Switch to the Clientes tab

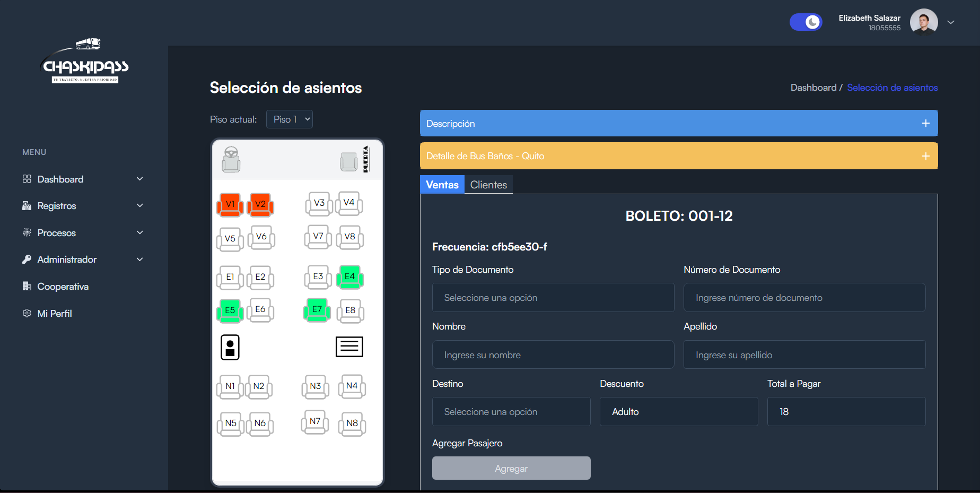(x=488, y=184)
